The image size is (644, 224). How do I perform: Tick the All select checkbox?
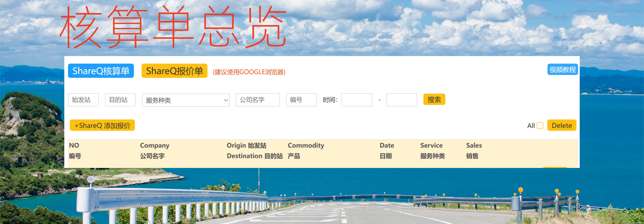(540, 125)
